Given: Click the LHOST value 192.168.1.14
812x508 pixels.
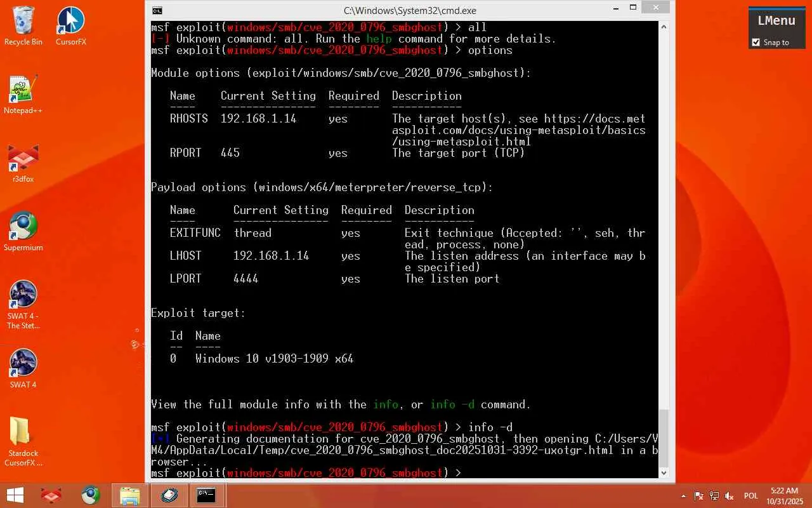Looking at the screenshot, I should (271, 256).
